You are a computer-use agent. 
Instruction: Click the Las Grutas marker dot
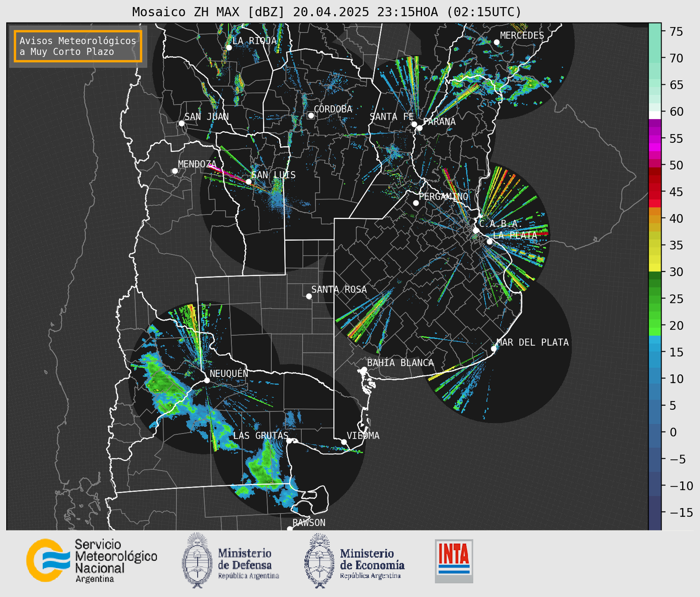point(289,441)
